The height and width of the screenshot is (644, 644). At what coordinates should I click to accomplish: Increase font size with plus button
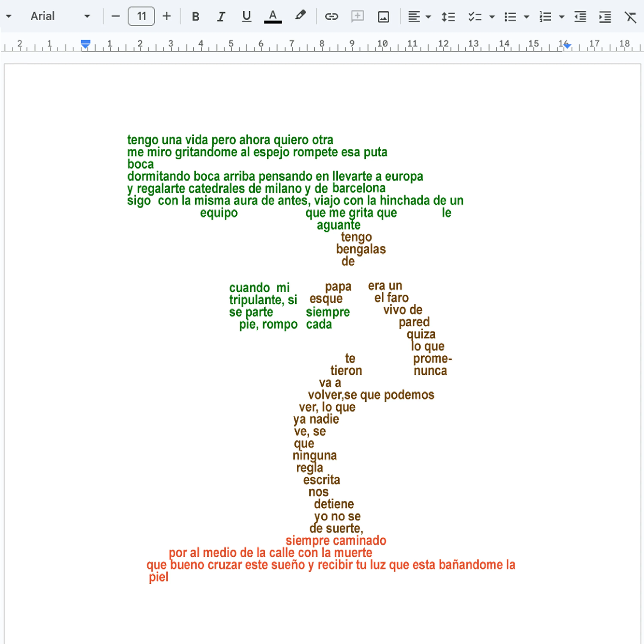[x=167, y=16]
